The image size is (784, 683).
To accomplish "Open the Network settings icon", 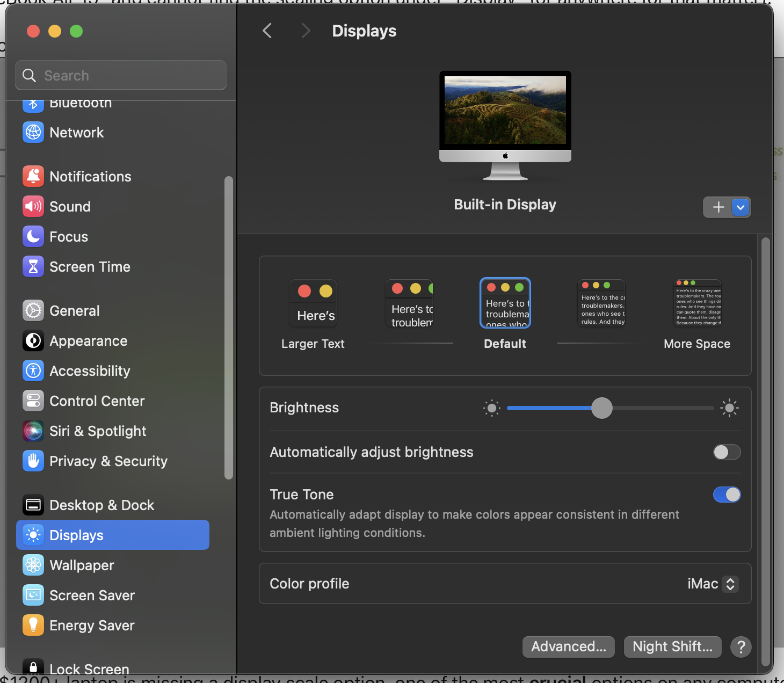I will coord(33,132).
